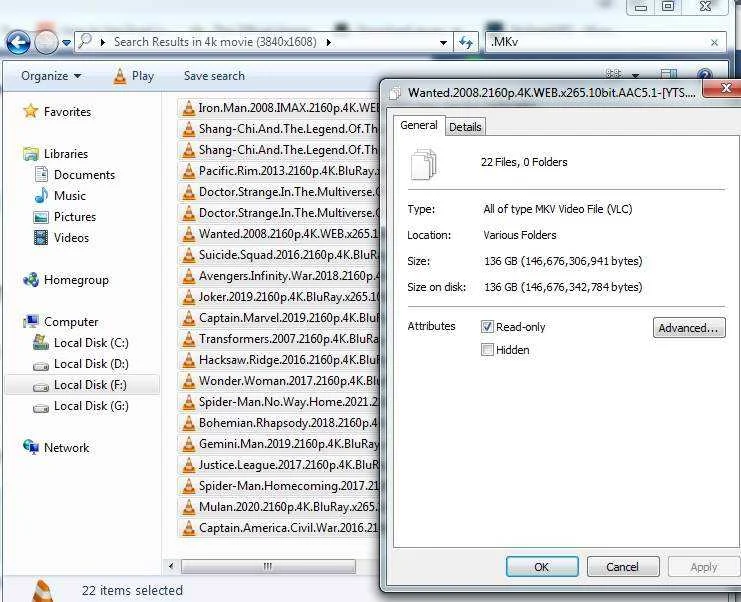Select Computer in the navigation pane
The image size is (741, 602).
(61, 322)
